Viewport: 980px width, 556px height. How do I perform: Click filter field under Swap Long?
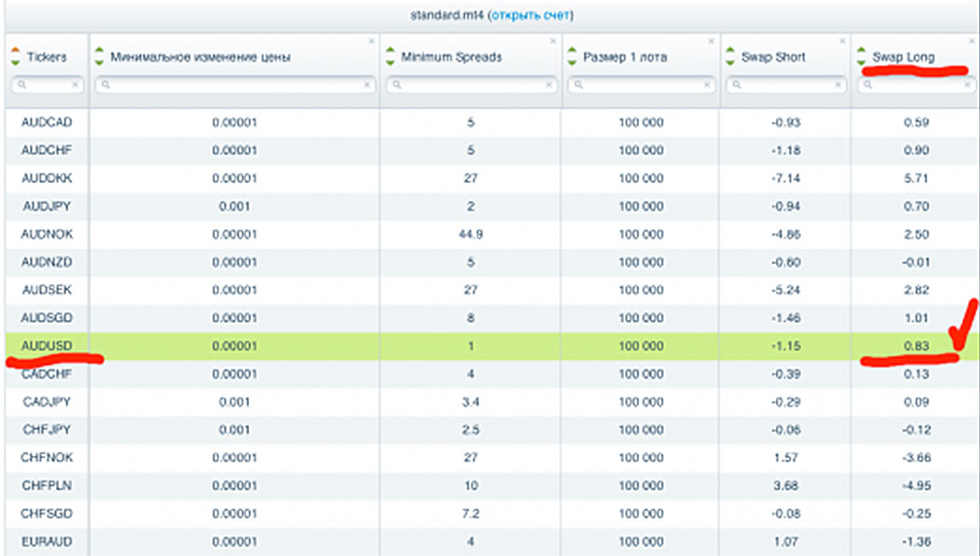pyautogui.click(x=915, y=85)
